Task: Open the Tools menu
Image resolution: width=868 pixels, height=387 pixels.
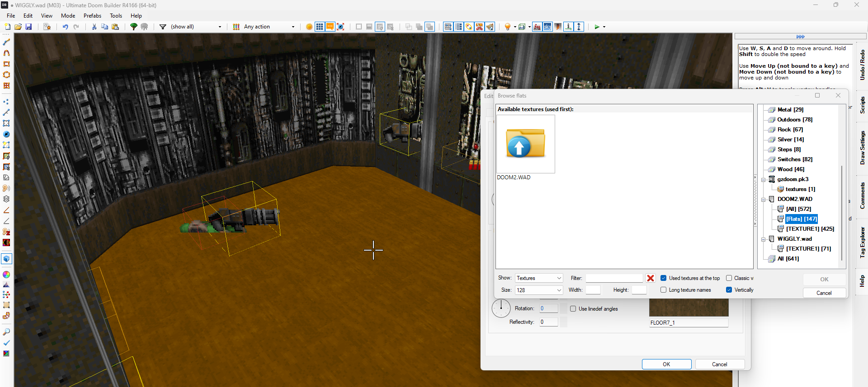Action: (x=116, y=15)
